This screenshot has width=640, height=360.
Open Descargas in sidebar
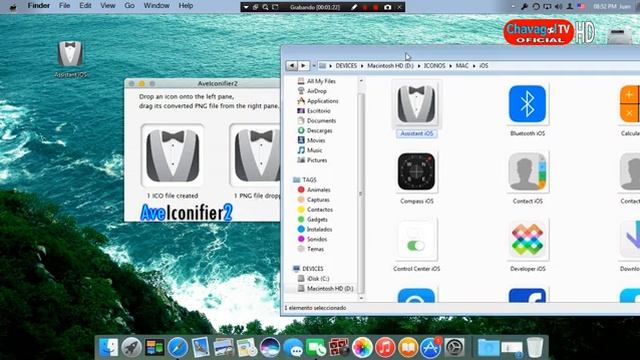coord(315,131)
